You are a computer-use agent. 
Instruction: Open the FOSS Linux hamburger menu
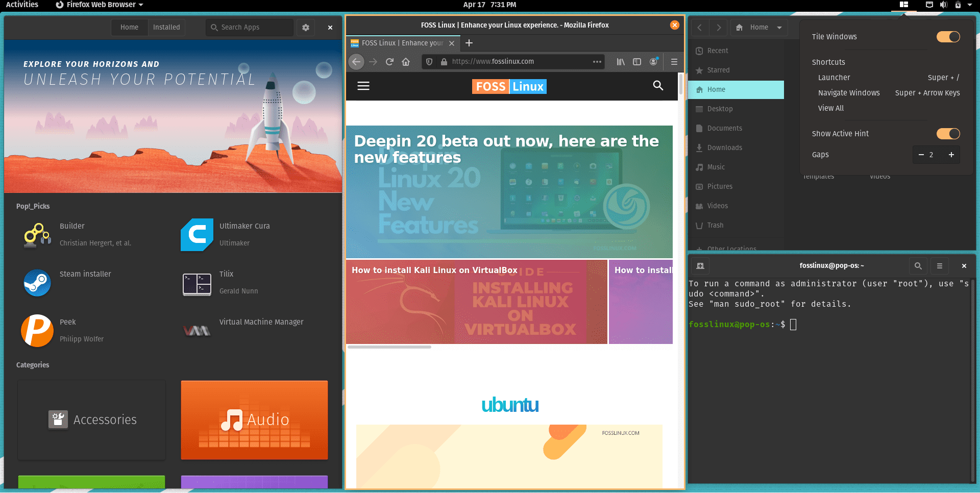pos(363,86)
